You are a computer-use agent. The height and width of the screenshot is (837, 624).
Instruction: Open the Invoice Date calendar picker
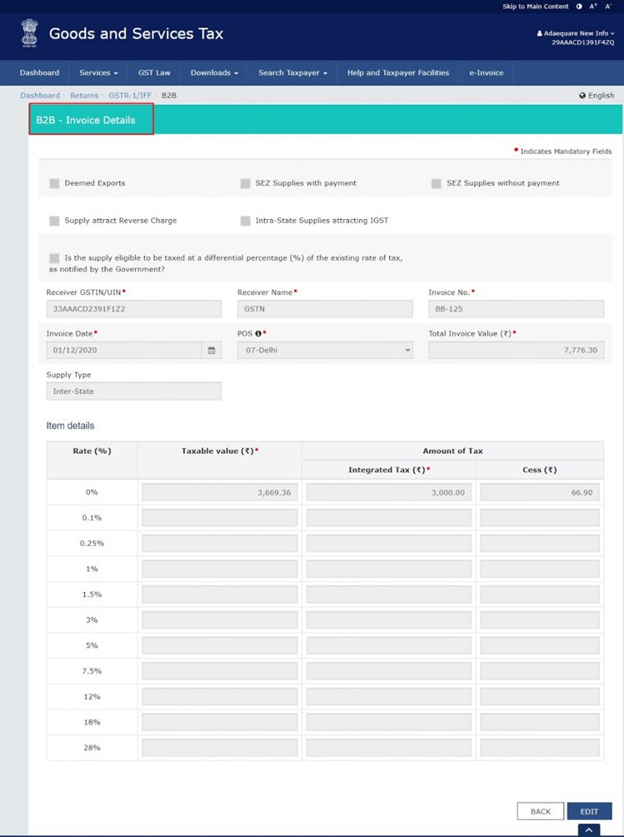[211, 350]
